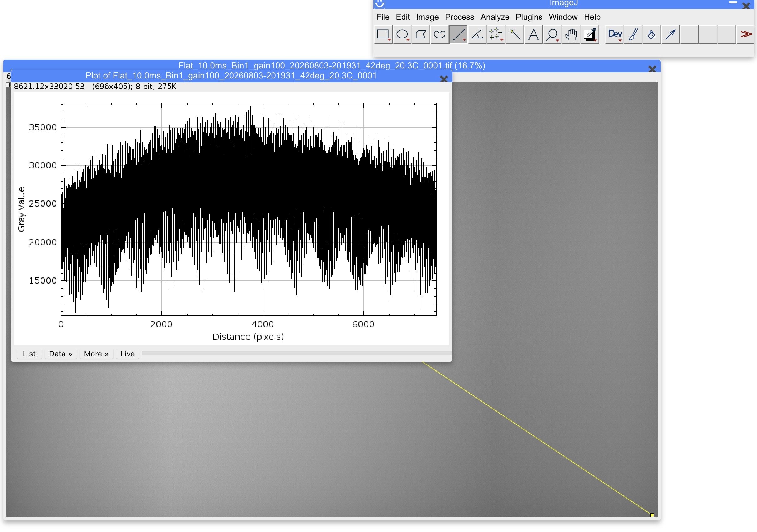Click the line selection end handle
757x532 pixels.
(652, 515)
